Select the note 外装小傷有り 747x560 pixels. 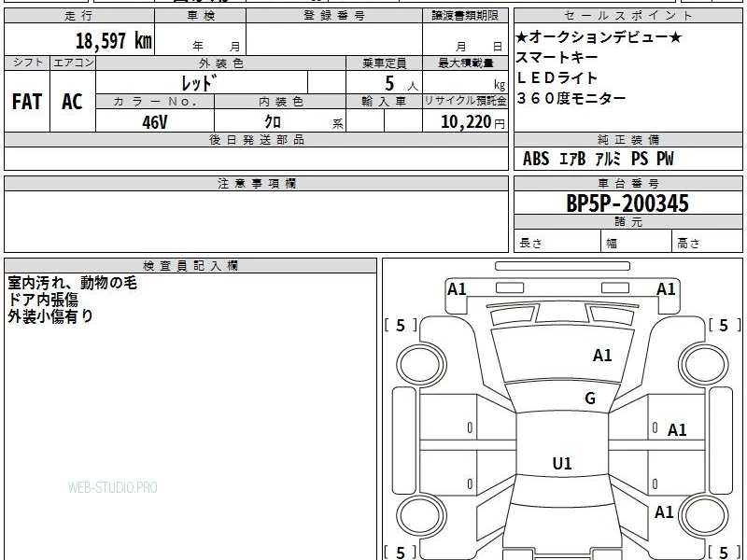click(50, 316)
